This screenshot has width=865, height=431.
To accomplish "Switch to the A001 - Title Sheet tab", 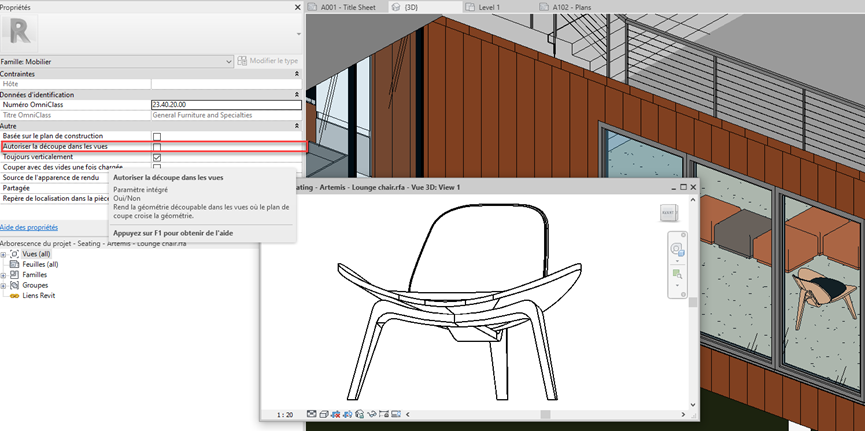I will pos(346,7).
